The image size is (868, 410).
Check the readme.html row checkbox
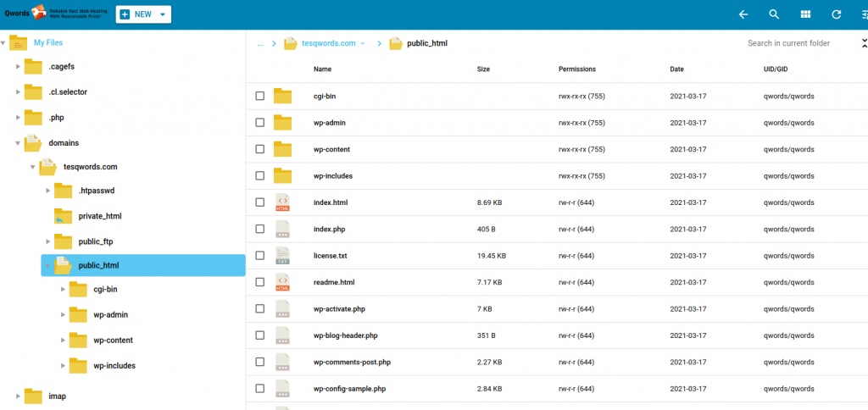[x=259, y=281]
